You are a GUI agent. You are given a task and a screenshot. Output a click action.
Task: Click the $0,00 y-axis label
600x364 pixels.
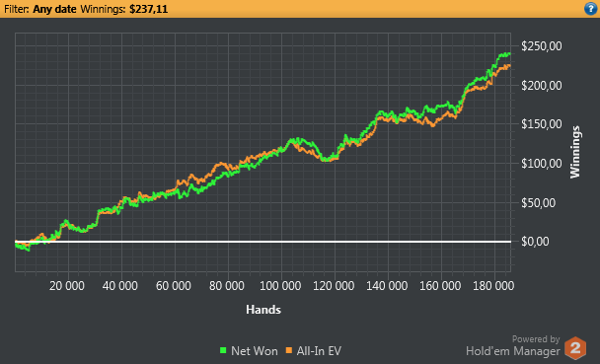[535, 242]
